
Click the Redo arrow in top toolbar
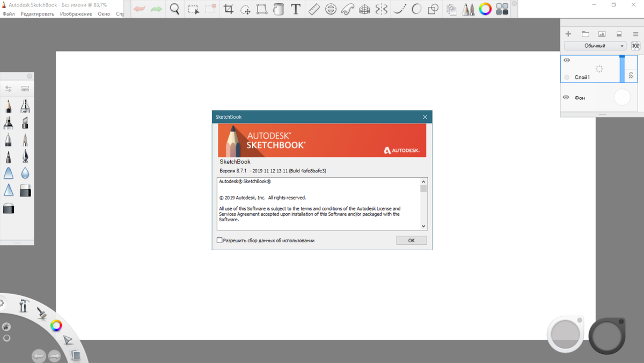[x=156, y=9]
